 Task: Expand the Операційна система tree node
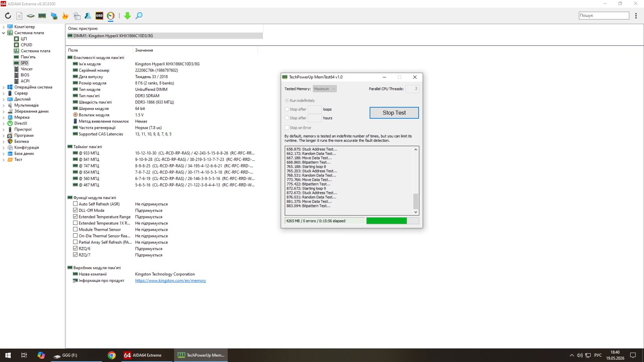coord(4,87)
